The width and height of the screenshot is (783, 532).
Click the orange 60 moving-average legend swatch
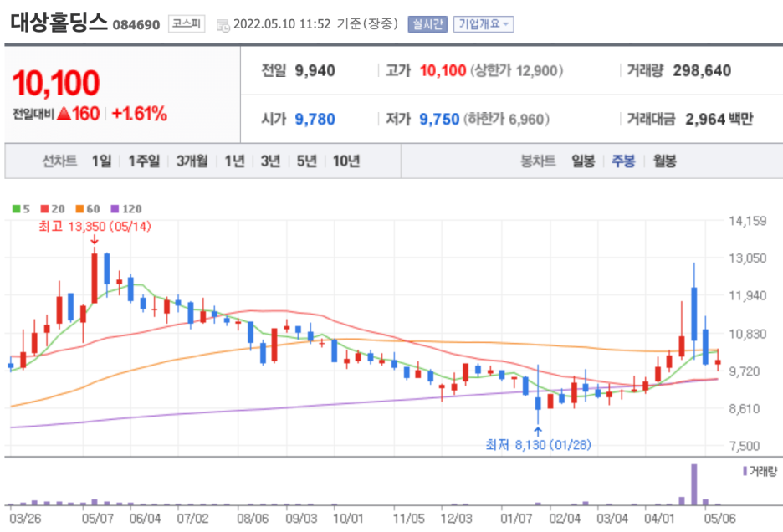click(79, 209)
